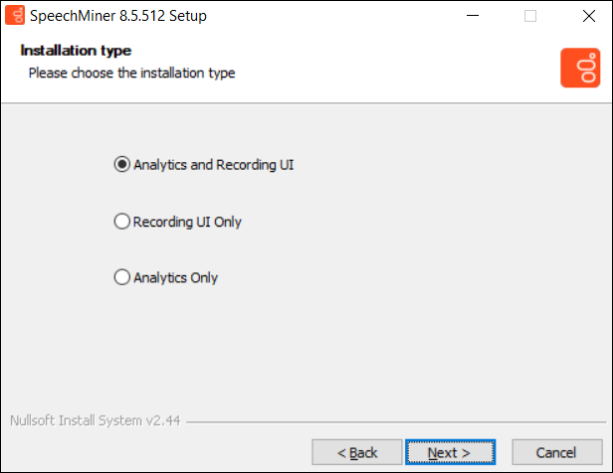
Task: Click the 'Analytics Only' label text
Action: click(176, 278)
